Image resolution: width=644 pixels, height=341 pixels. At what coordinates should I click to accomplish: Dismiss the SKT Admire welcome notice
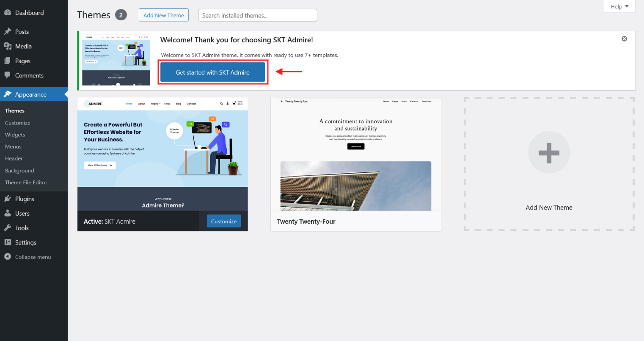pos(624,39)
